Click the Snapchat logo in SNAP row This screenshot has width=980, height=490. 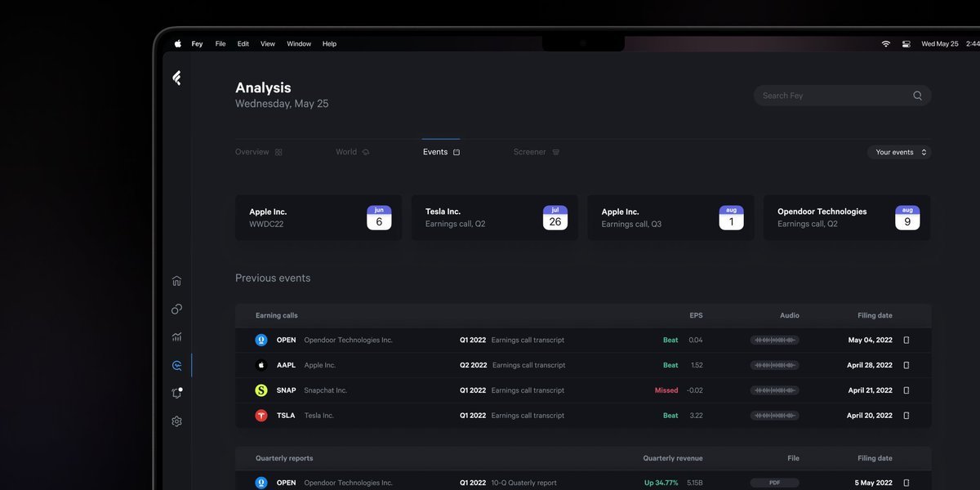point(261,390)
